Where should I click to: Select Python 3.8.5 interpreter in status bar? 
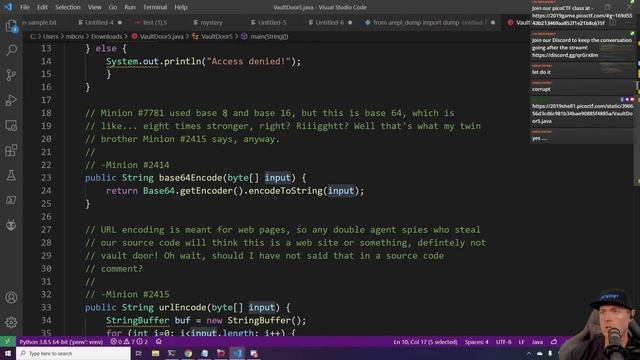pyautogui.click(x=61, y=342)
